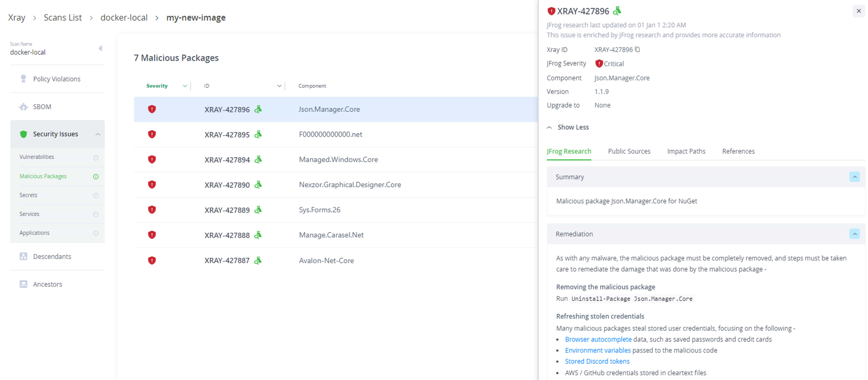Image resolution: width=868 pixels, height=380 pixels.
Task: Click JFrog research icon beside XRAY-427896 in table
Action: [258, 109]
